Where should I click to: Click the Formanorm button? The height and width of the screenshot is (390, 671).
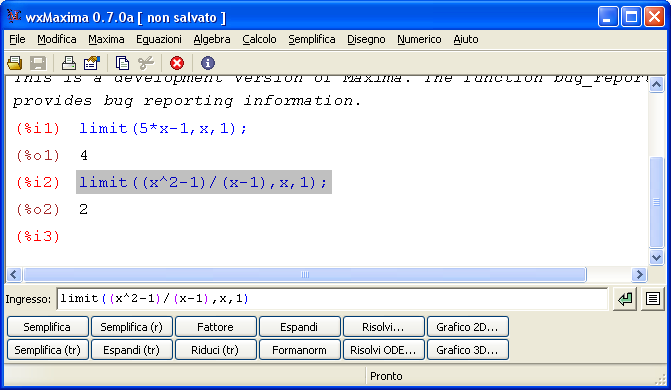pyautogui.click(x=299, y=350)
